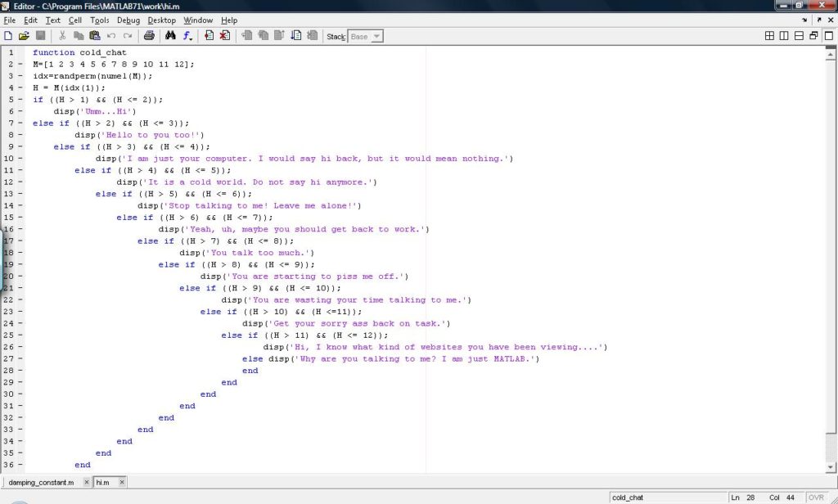Click the Set/Clear Breakpoint icon
Screen dimensions: 838x504
coord(208,35)
